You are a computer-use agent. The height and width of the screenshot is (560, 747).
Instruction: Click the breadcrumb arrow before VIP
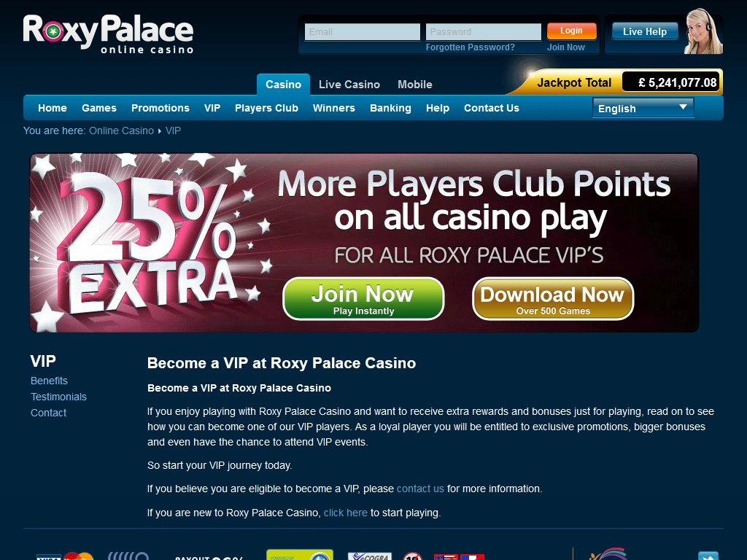coord(160,131)
